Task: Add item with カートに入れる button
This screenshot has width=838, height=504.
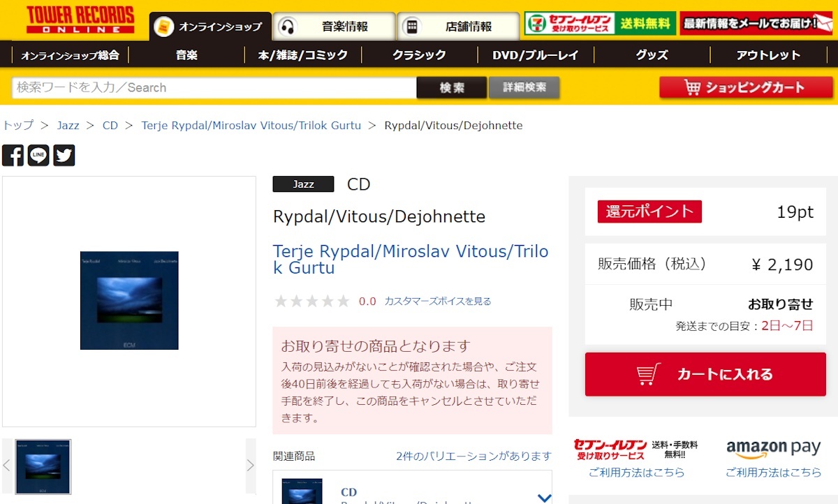Action: point(705,374)
